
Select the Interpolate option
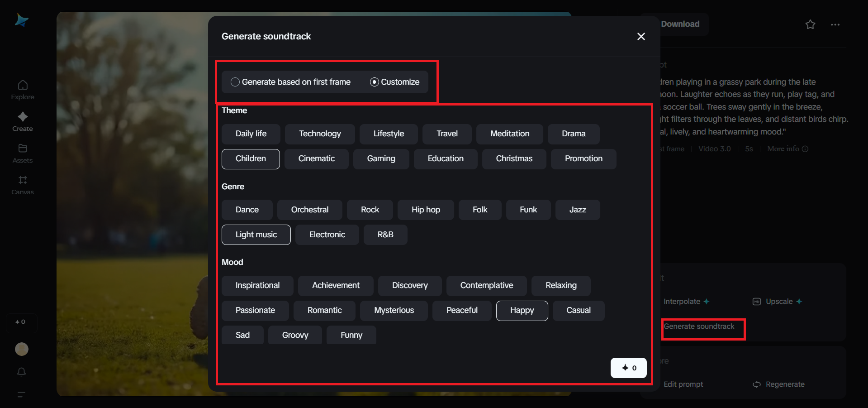[685, 301]
